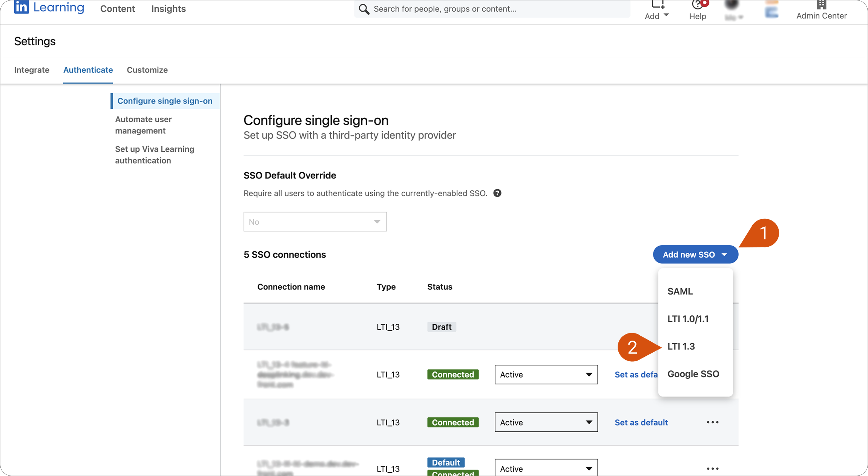
Task: Switch to the Authenticate tab
Action: 88,70
